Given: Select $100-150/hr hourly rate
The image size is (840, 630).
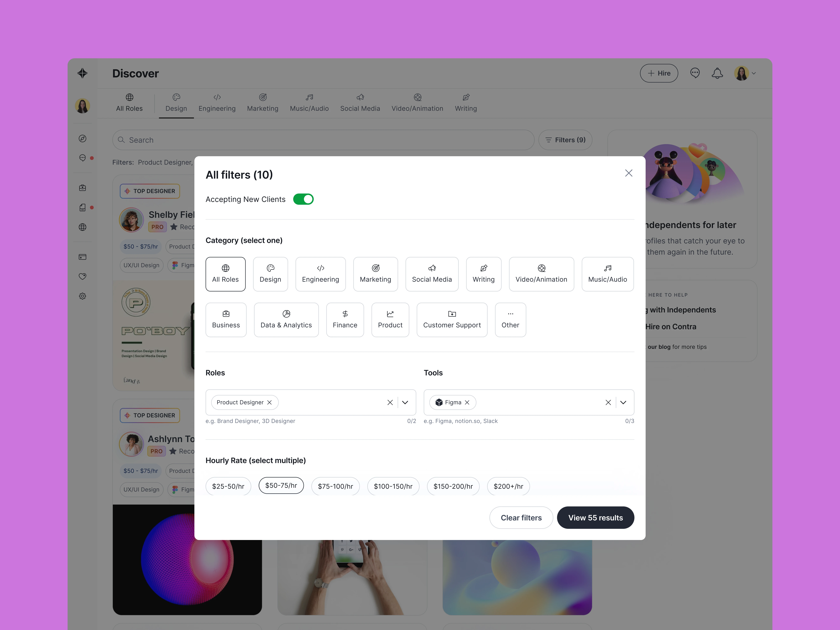Looking at the screenshot, I should [x=393, y=486].
